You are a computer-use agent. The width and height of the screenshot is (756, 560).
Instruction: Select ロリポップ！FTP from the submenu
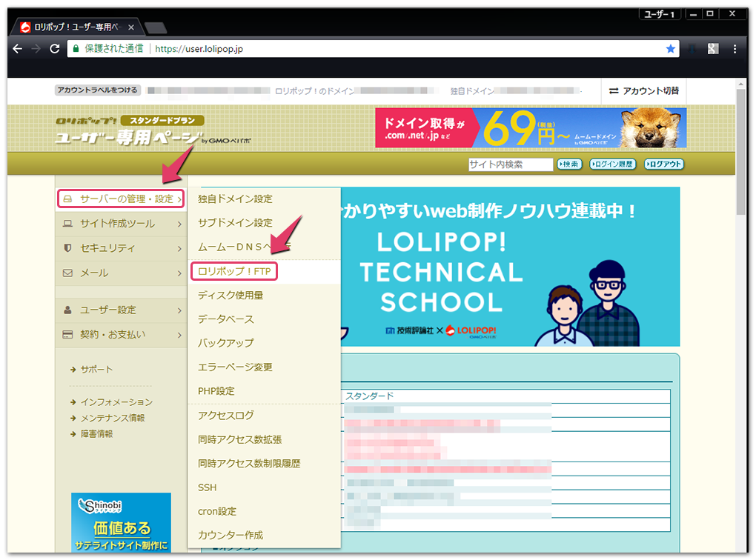(x=233, y=271)
